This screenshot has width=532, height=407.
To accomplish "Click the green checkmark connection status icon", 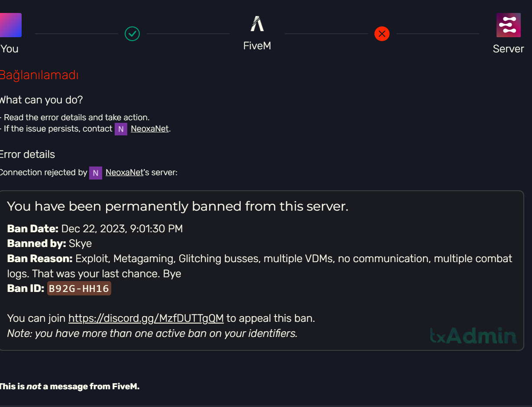I will coord(132,33).
